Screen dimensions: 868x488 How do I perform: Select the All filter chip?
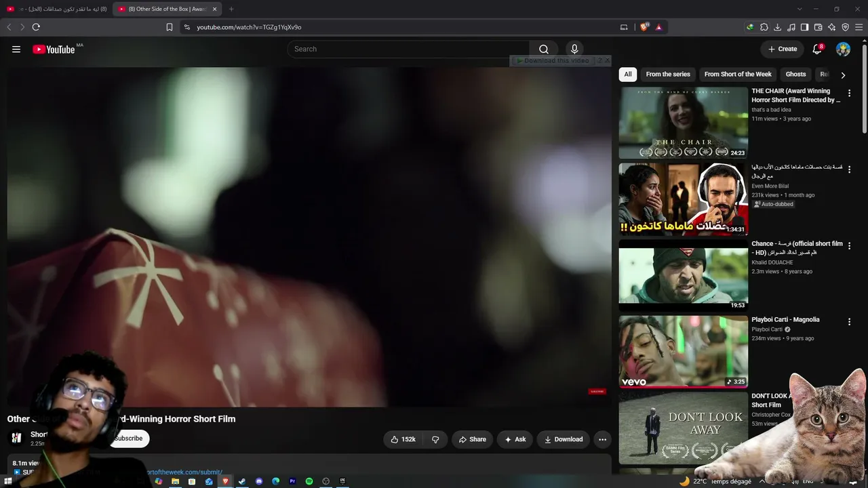pyautogui.click(x=628, y=75)
